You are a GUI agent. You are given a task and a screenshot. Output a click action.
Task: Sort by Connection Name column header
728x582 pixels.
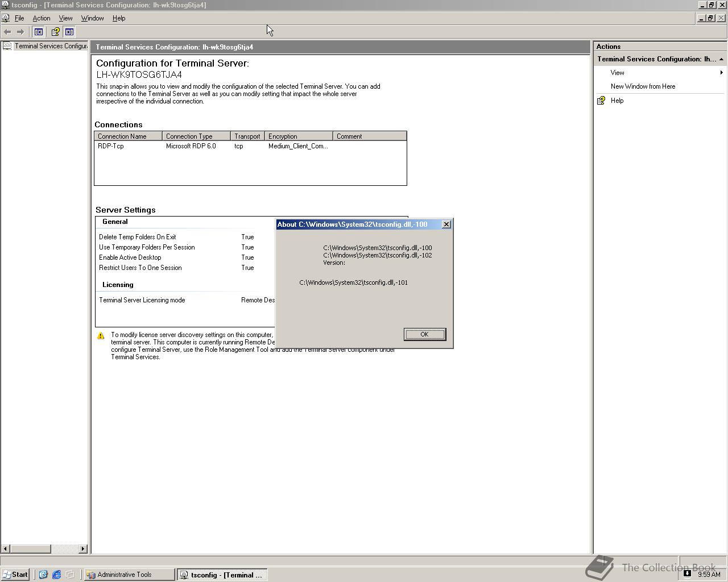pyautogui.click(x=128, y=136)
